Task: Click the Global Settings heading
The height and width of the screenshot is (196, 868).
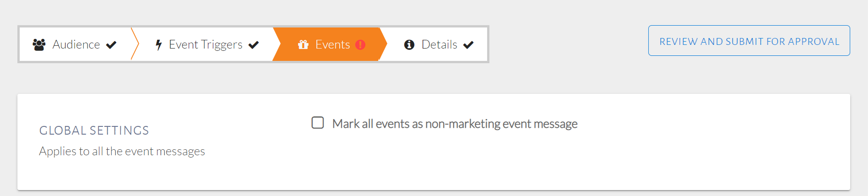Action: click(x=94, y=131)
